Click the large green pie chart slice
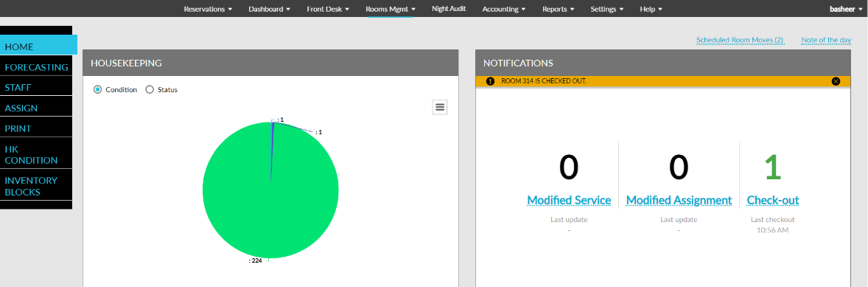 [x=270, y=190]
